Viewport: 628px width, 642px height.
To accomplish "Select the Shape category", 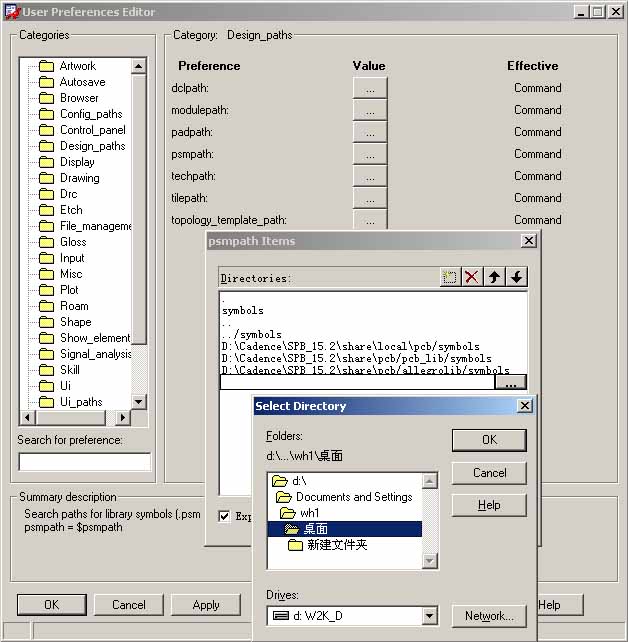I will (65, 322).
